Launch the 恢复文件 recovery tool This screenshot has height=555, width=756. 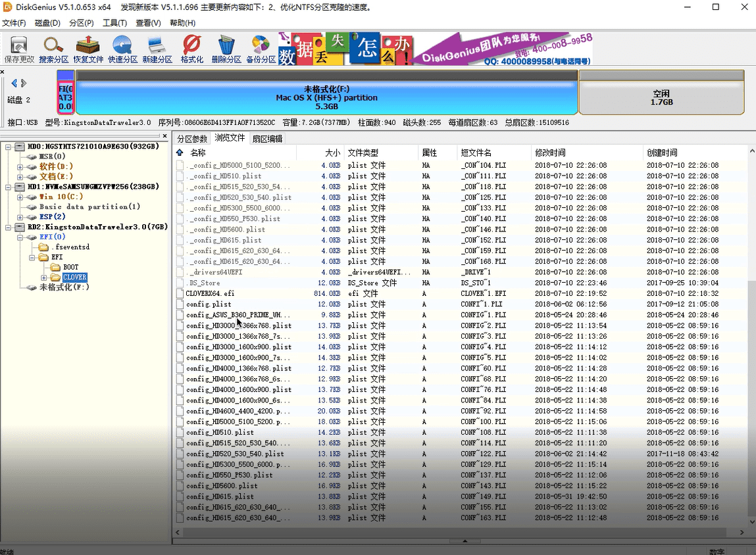pos(89,48)
